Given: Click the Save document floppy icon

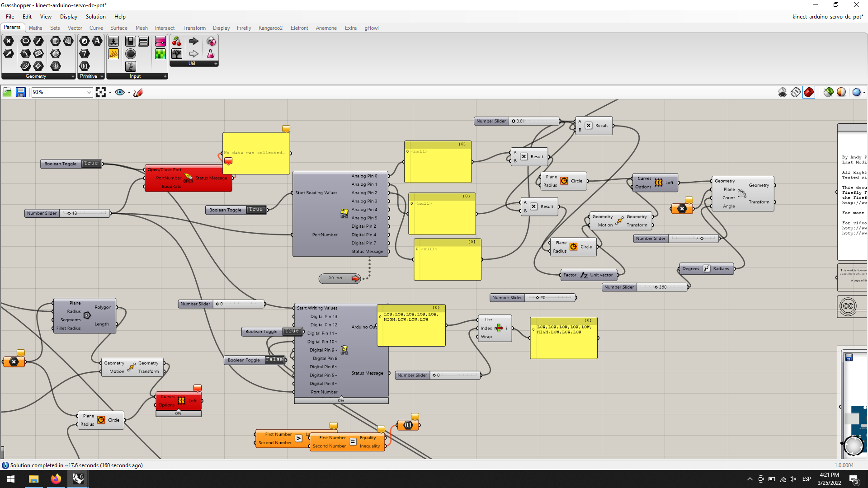Looking at the screenshot, I should pos(21,92).
